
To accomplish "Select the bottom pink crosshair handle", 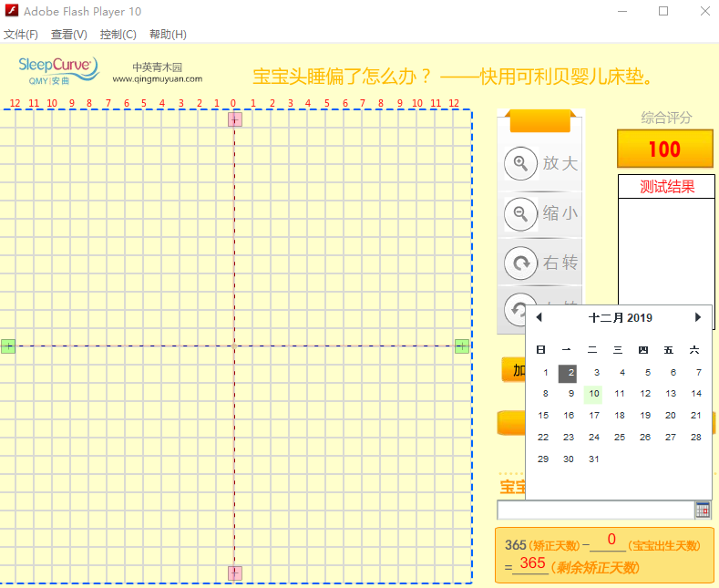I will (x=235, y=573).
